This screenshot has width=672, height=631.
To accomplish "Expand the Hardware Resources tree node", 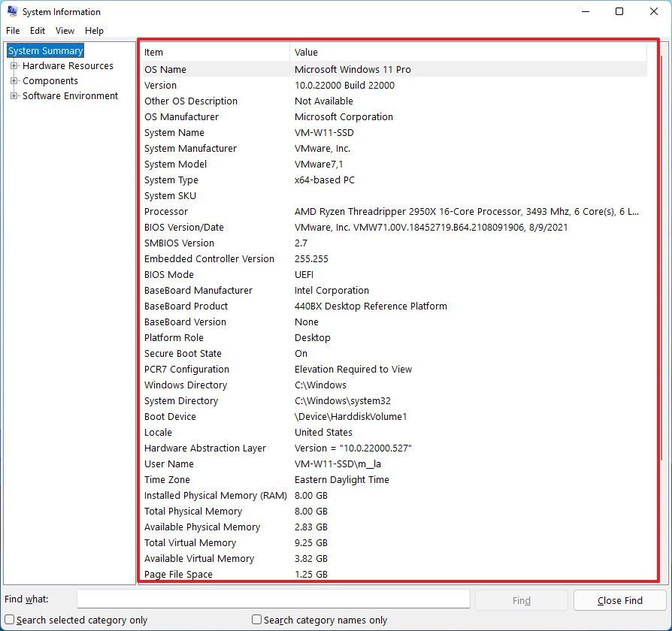I will pyautogui.click(x=14, y=65).
